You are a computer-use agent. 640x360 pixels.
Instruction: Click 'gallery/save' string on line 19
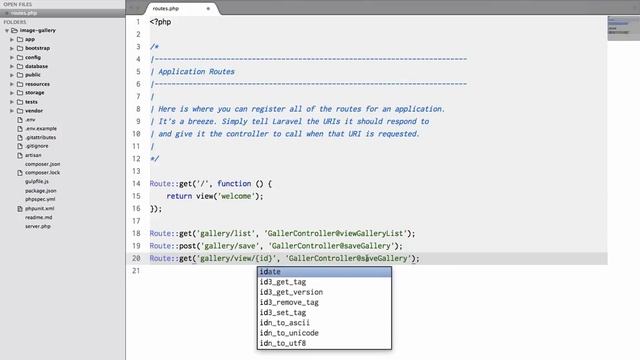229,246
